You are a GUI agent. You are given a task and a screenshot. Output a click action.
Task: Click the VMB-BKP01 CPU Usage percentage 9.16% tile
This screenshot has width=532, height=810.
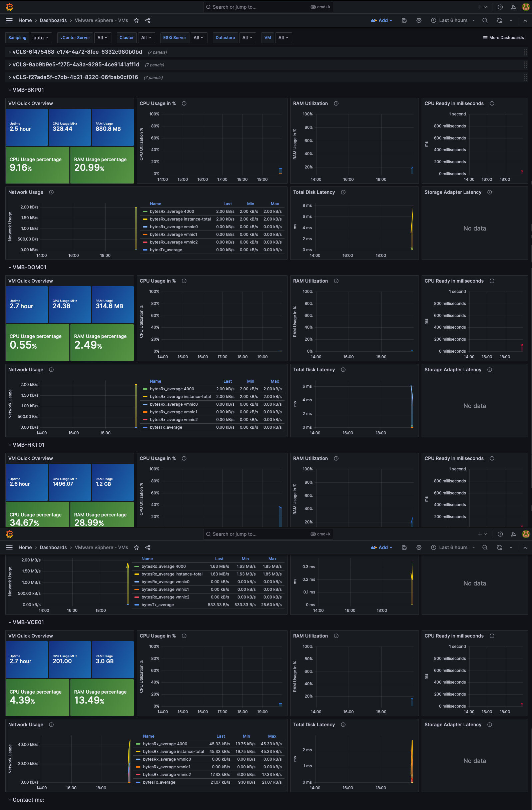(37, 165)
